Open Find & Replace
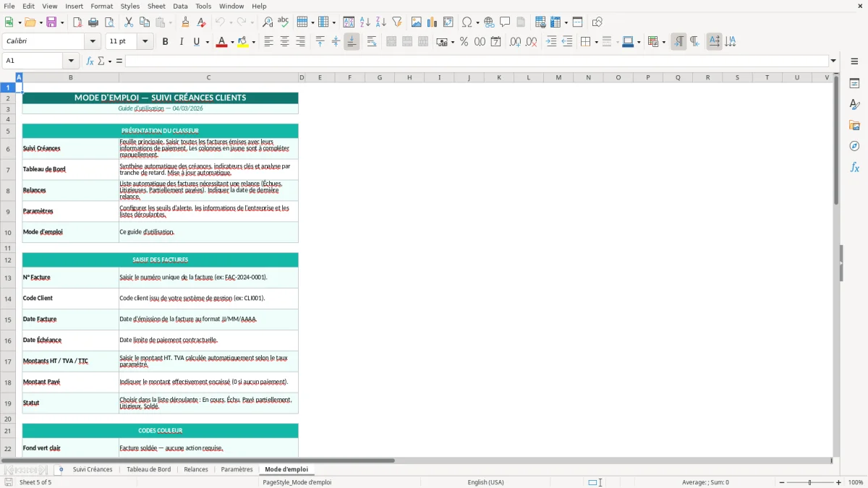 268,22
